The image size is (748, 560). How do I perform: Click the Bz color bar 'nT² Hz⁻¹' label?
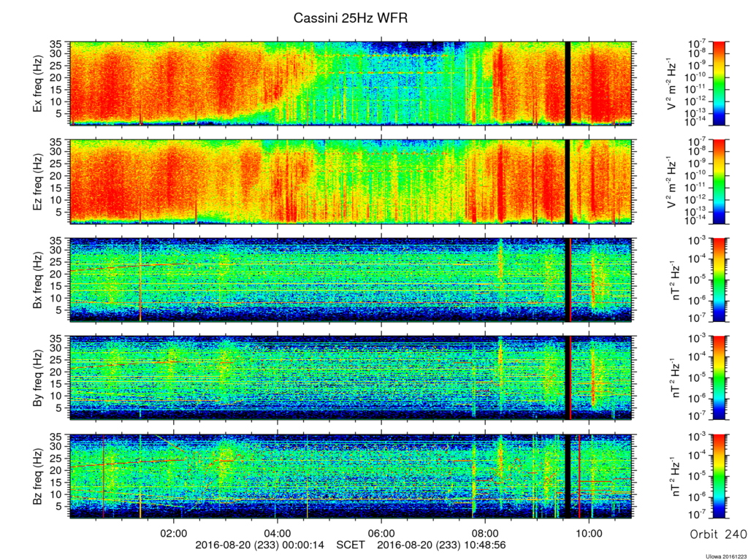pyautogui.click(x=676, y=475)
